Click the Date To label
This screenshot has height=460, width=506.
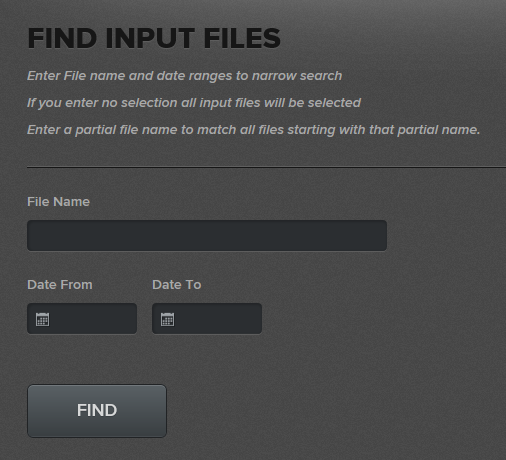pyautogui.click(x=176, y=285)
